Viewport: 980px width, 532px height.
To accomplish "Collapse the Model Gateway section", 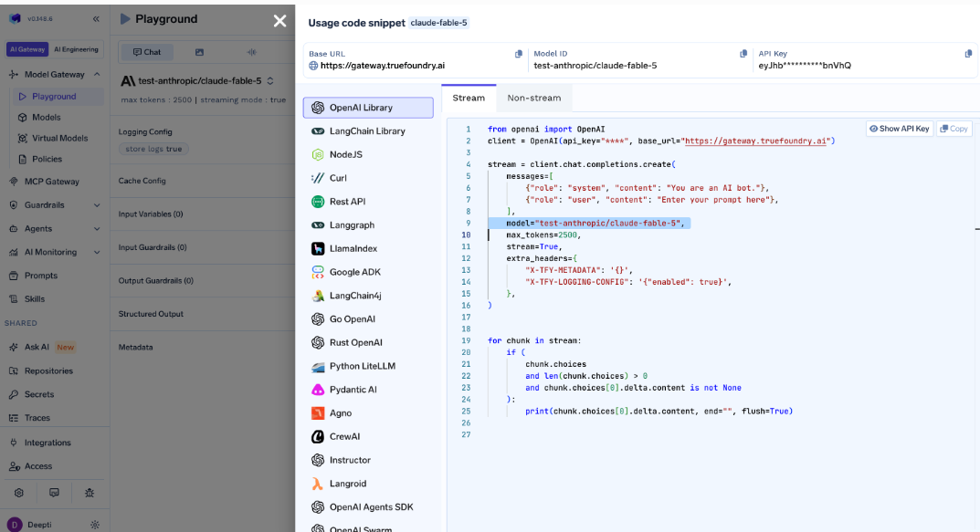I will (x=97, y=74).
